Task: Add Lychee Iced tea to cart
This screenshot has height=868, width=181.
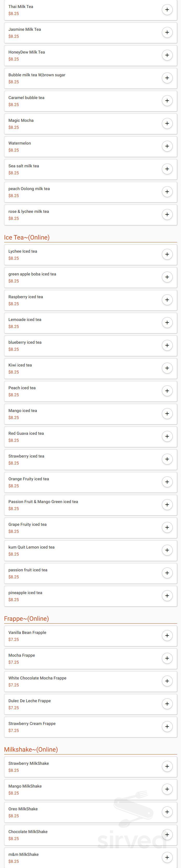Action: coord(167,255)
